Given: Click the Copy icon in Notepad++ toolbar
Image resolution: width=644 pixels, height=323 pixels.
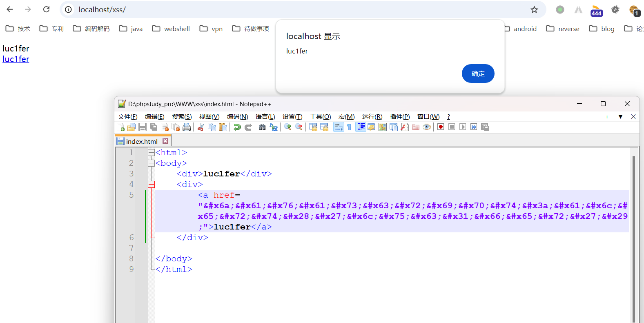Looking at the screenshot, I should coord(212,127).
